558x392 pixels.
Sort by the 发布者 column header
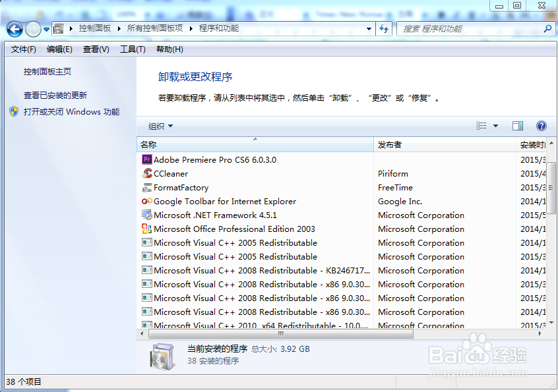(x=445, y=145)
